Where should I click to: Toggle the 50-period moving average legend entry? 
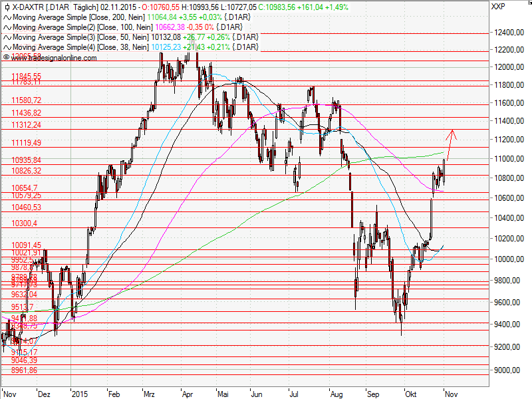(80, 37)
